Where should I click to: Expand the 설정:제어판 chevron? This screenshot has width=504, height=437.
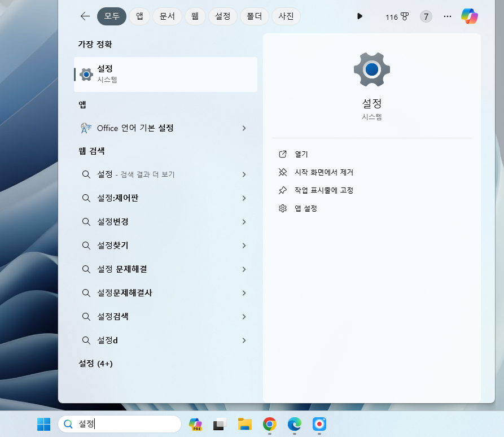(x=244, y=198)
